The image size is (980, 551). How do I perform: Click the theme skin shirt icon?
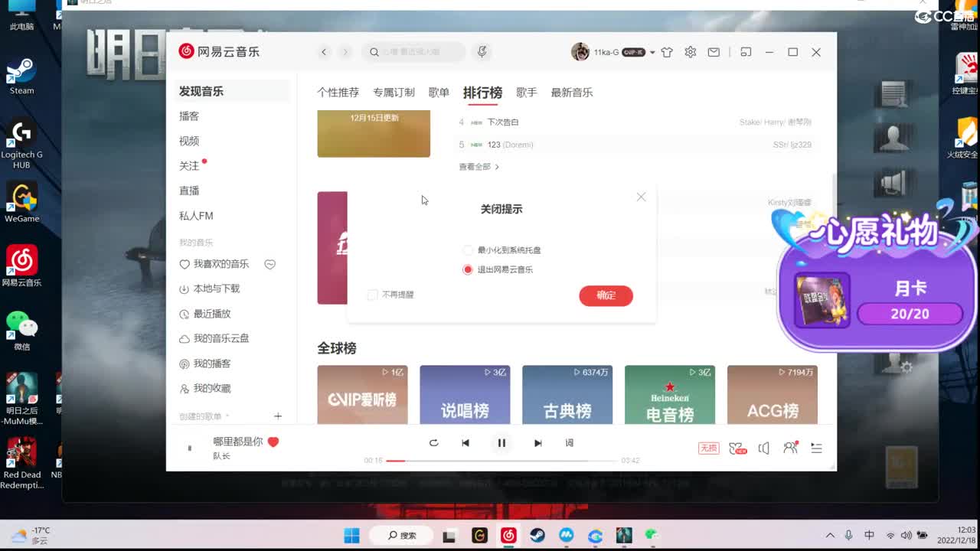point(667,51)
